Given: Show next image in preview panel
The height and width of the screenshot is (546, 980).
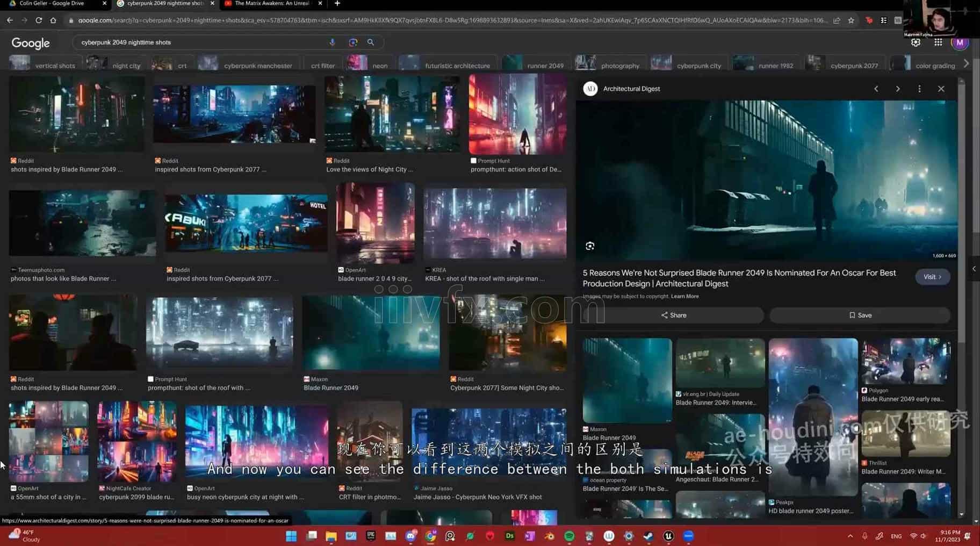Looking at the screenshot, I should pos(898,89).
